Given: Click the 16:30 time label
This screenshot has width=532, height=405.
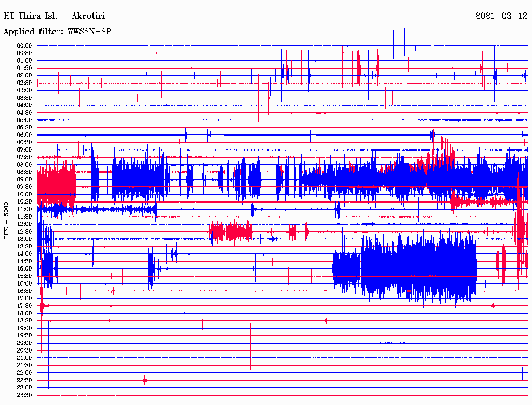Looking at the screenshot, I should pos(24,291).
